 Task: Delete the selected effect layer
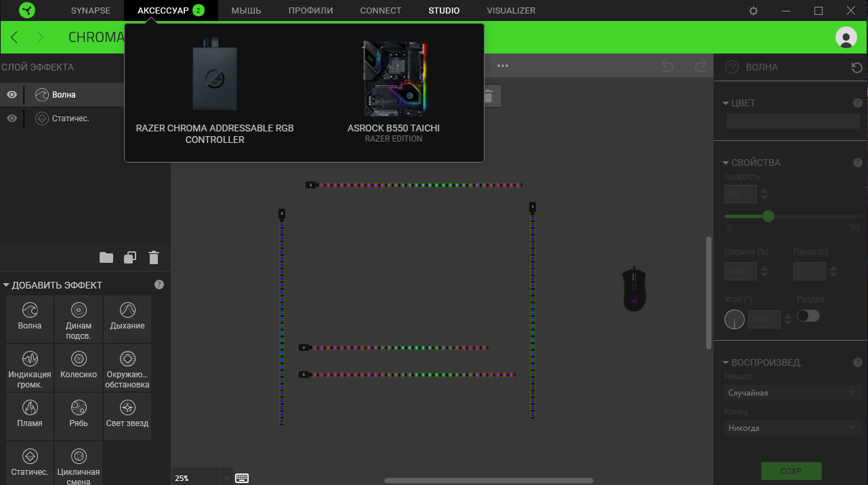154,257
